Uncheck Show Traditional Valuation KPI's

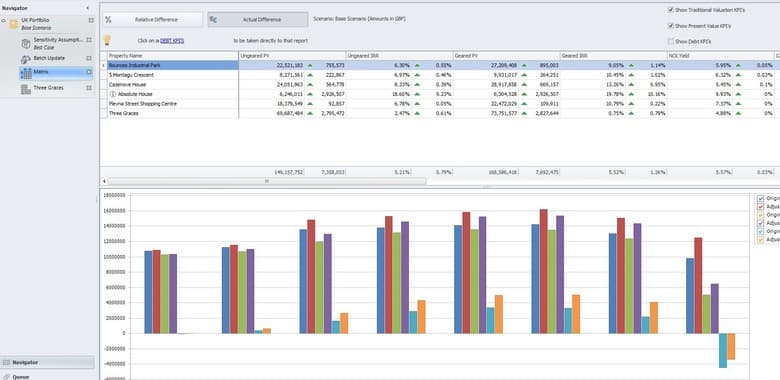[x=671, y=9]
